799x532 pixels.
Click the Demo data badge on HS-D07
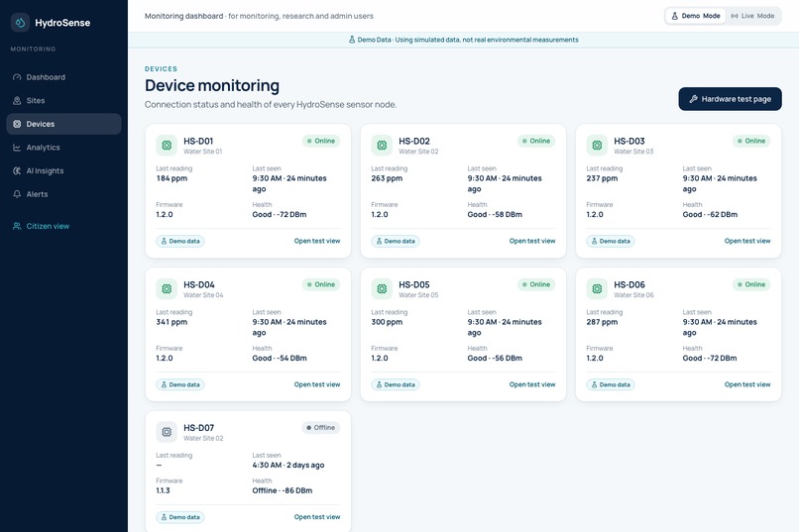point(180,517)
